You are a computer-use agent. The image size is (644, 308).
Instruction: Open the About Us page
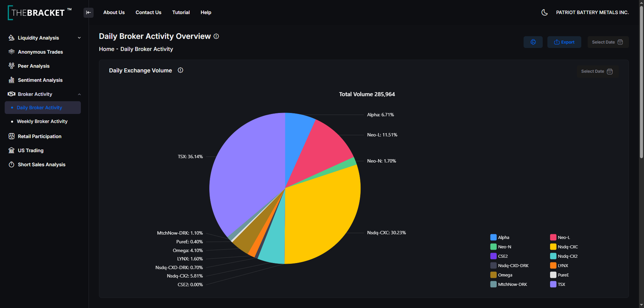114,12
